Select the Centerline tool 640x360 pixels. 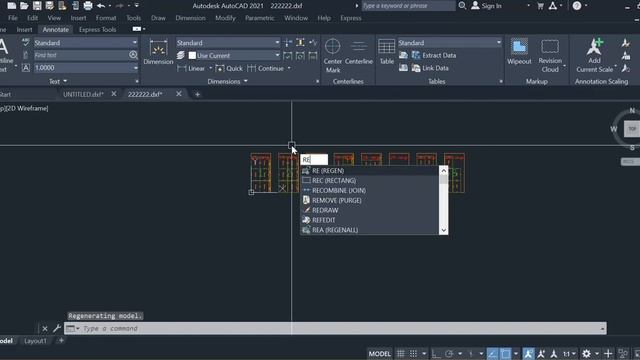[x=359, y=51]
